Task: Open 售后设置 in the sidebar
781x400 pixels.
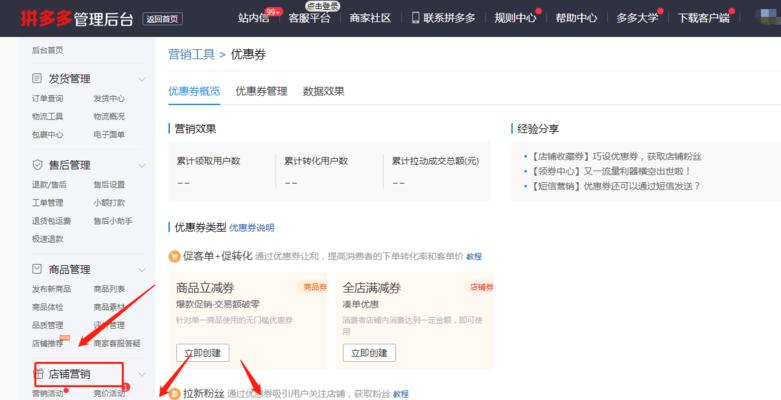Action: (109, 184)
